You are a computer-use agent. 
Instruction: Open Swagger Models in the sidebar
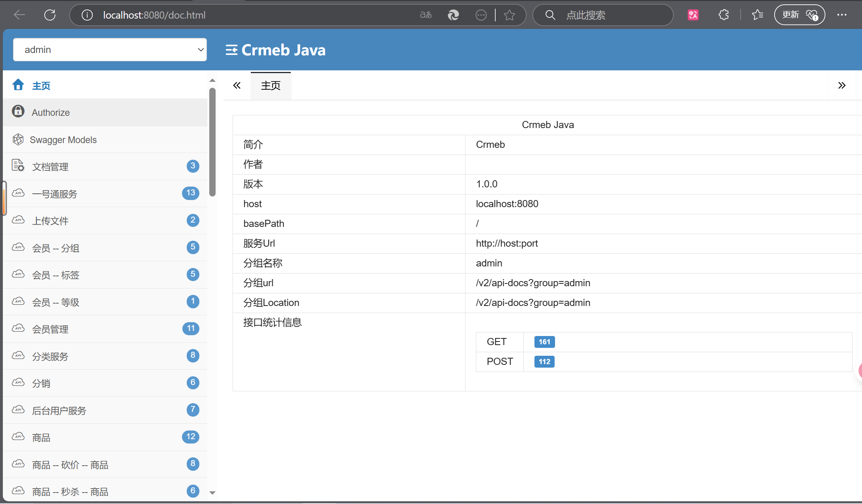point(63,140)
